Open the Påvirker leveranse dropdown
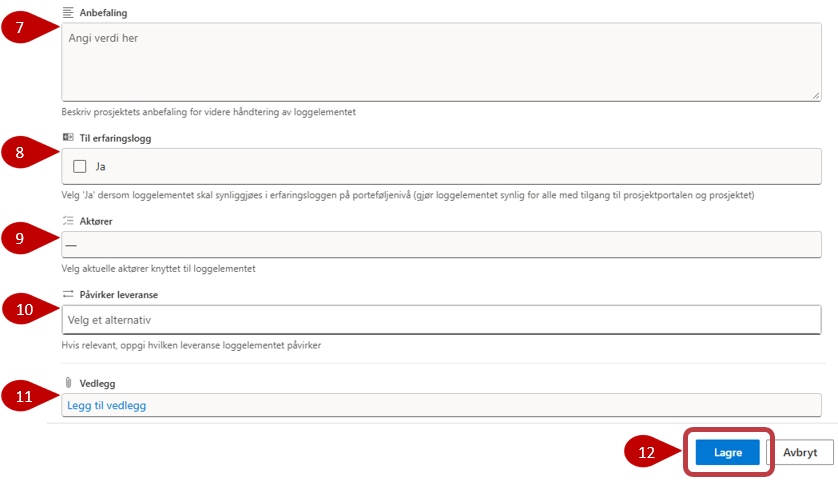 pyautogui.click(x=441, y=319)
